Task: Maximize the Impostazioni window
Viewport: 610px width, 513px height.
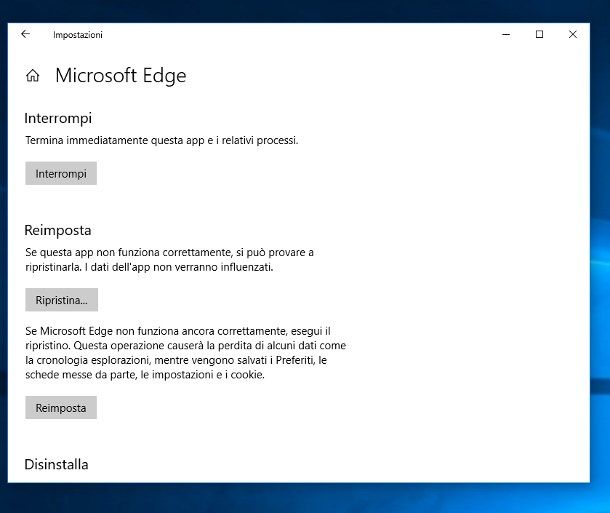Action: [539, 34]
